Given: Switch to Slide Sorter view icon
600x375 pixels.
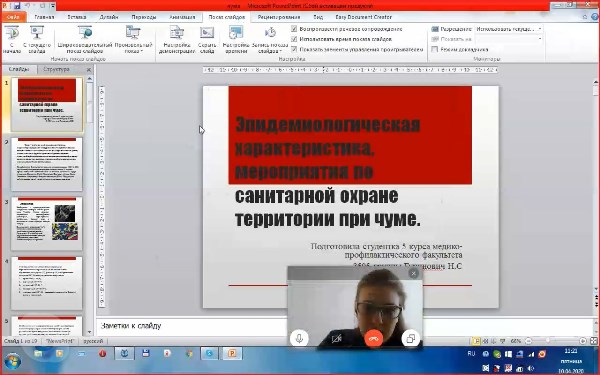Looking at the screenshot, I should point(486,341).
